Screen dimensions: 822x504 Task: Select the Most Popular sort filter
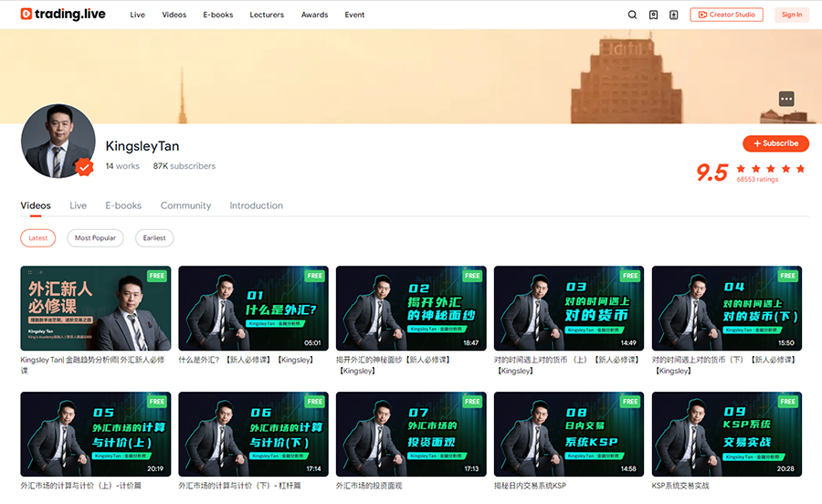[95, 238]
